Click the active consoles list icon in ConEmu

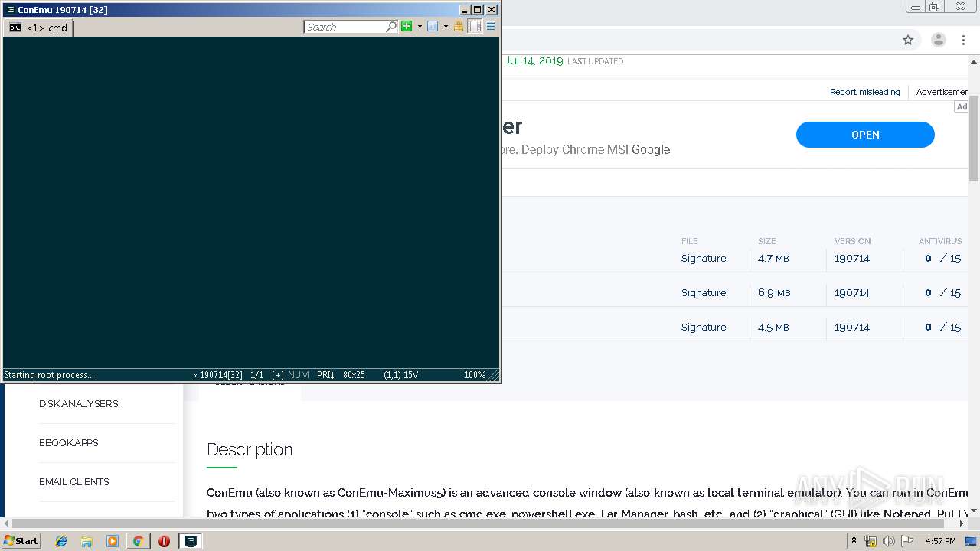click(433, 26)
